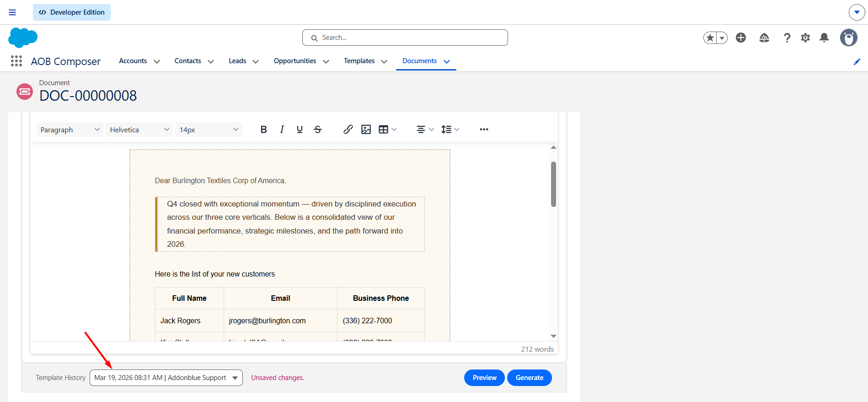
Task: Click the editor scrollbar down arrow
Action: pos(553,336)
